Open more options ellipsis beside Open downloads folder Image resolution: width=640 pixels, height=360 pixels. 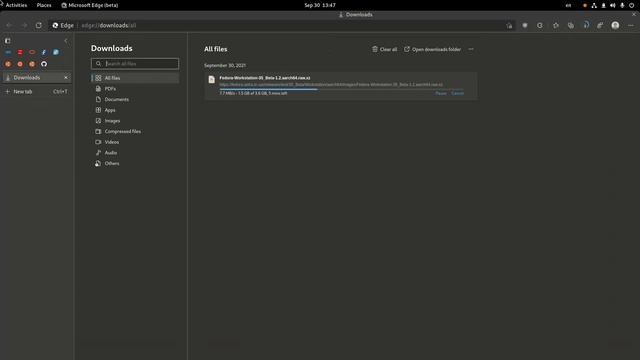pos(471,49)
